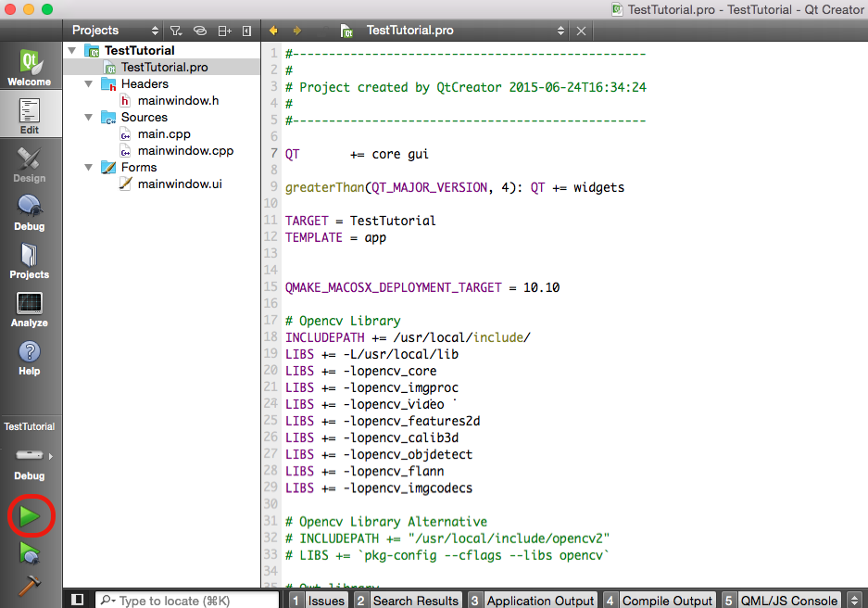Run the project with green play button

tap(30, 516)
